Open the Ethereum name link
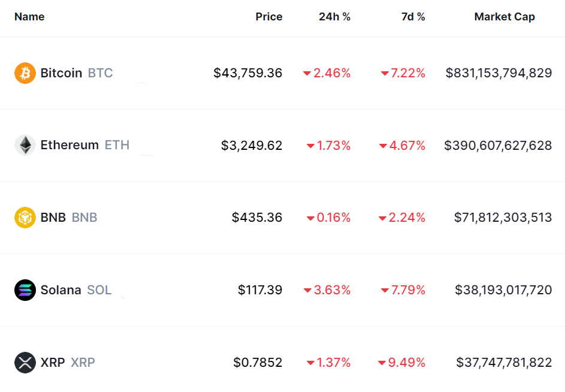Viewport: 565px width, 392px height. (70, 145)
